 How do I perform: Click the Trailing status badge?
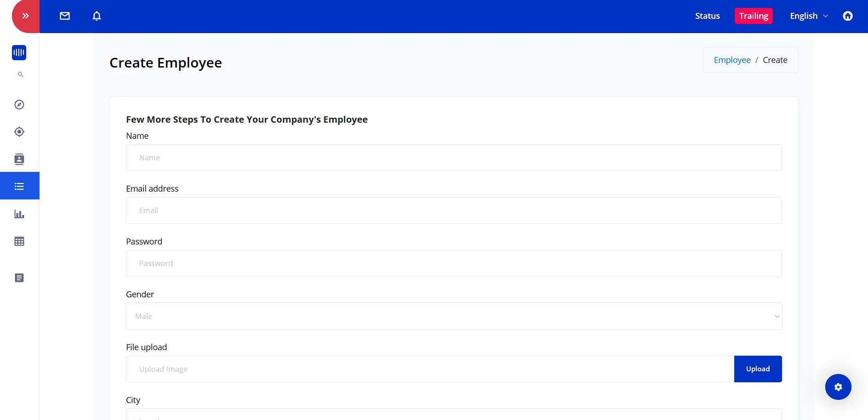click(x=753, y=16)
